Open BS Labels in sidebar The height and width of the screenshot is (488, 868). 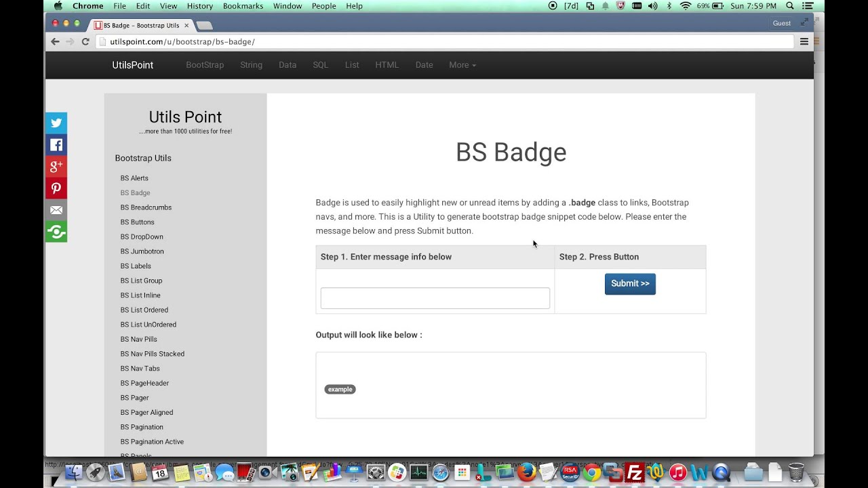coord(136,266)
